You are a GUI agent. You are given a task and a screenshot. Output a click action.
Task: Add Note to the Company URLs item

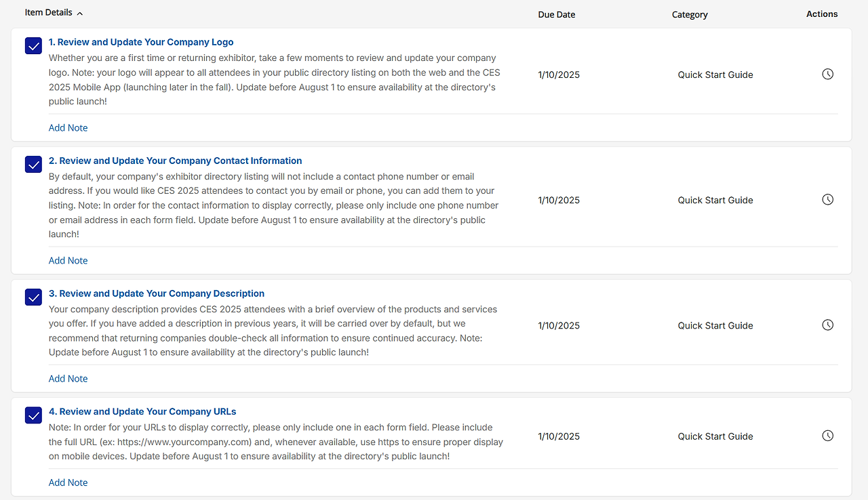(x=68, y=483)
